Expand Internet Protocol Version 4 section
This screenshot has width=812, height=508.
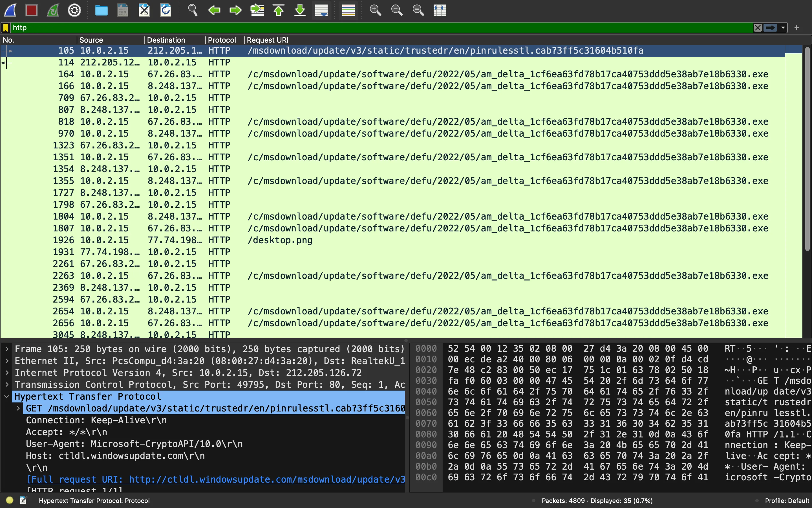pyautogui.click(x=7, y=373)
